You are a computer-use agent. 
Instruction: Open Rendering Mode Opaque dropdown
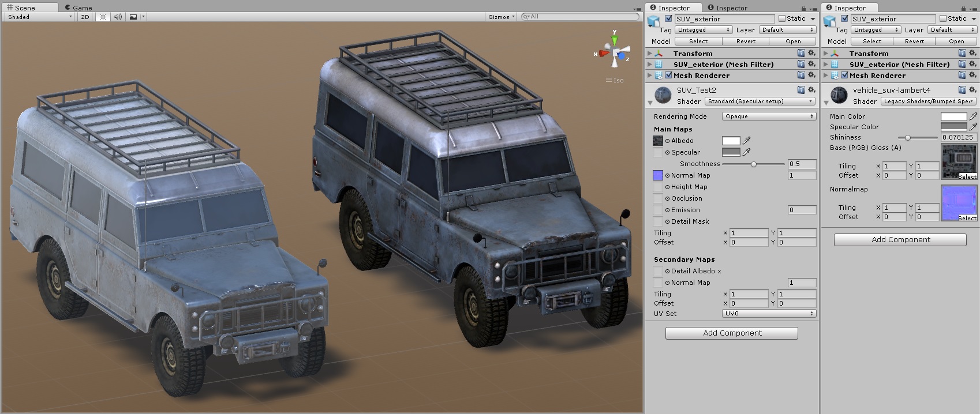point(769,116)
